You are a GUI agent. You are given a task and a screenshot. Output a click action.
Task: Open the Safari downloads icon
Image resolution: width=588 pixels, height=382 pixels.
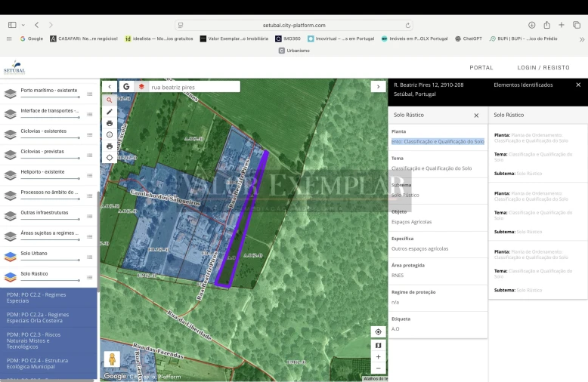coord(532,25)
